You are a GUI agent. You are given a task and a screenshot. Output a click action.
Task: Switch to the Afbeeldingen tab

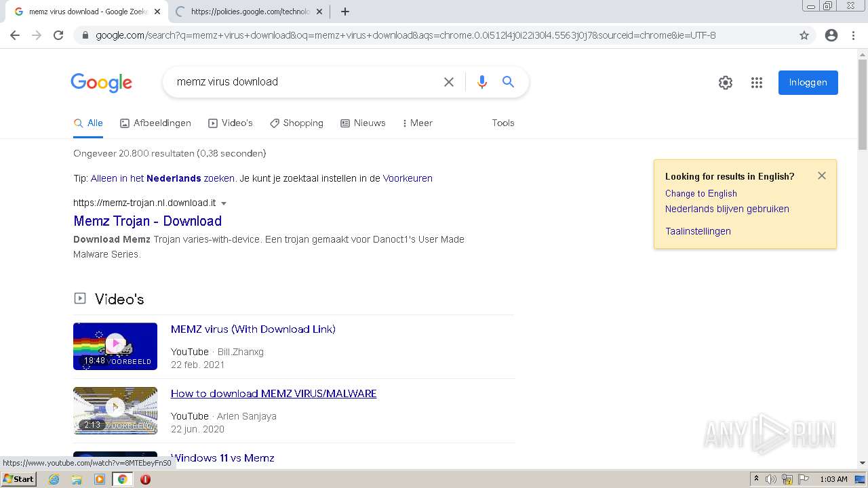coord(155,123)
